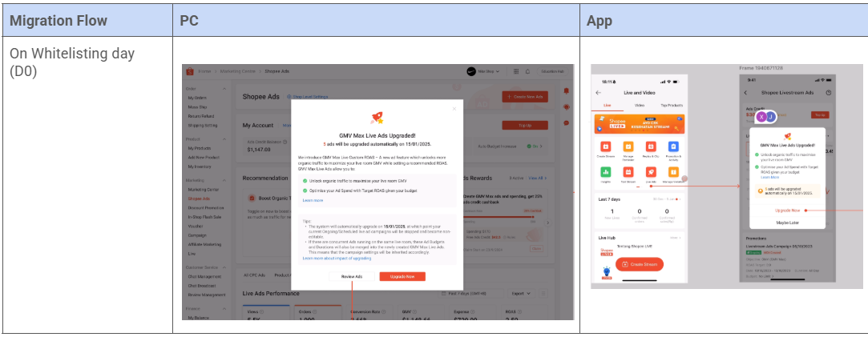
Task: Switch to the Live tab in app
Action: pos(607,105)
